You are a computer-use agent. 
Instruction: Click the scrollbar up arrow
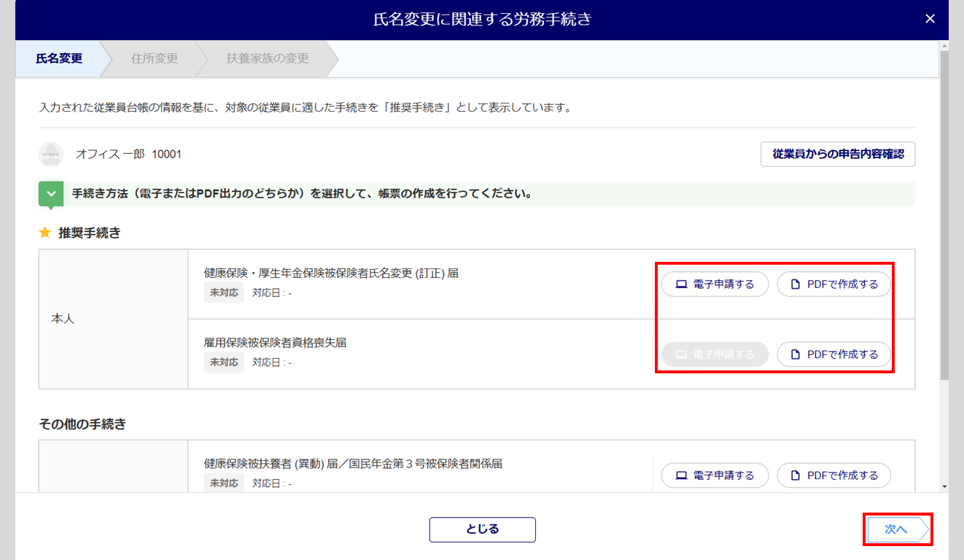point(944,46)
